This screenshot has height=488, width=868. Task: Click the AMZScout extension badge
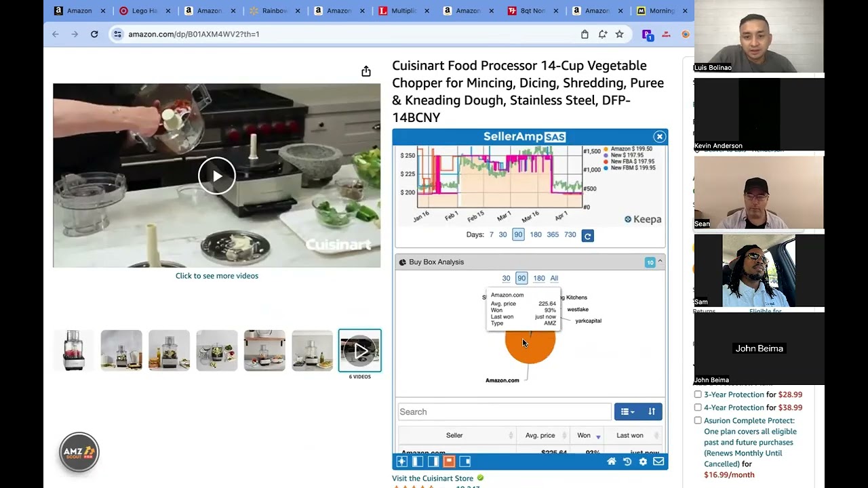click(79, 451)
